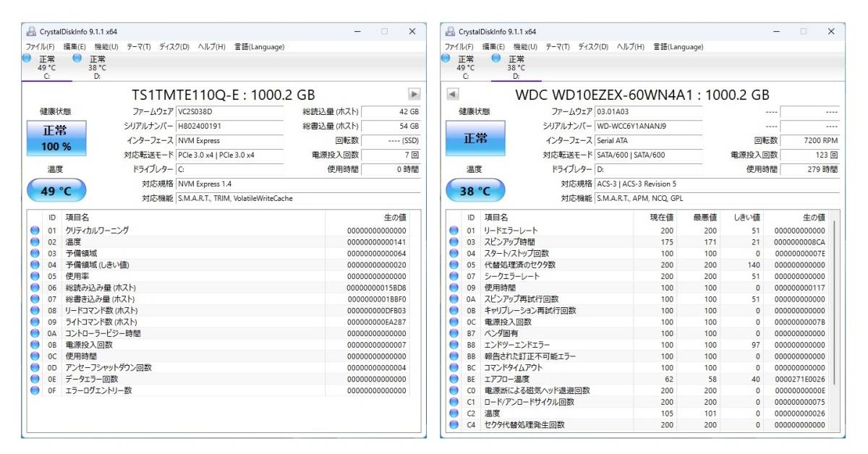The width and height of the screenshot is (868, 454).
Task: Click status icon for セクタ代替処理発生回数 row
Action: tap(454, 424)
